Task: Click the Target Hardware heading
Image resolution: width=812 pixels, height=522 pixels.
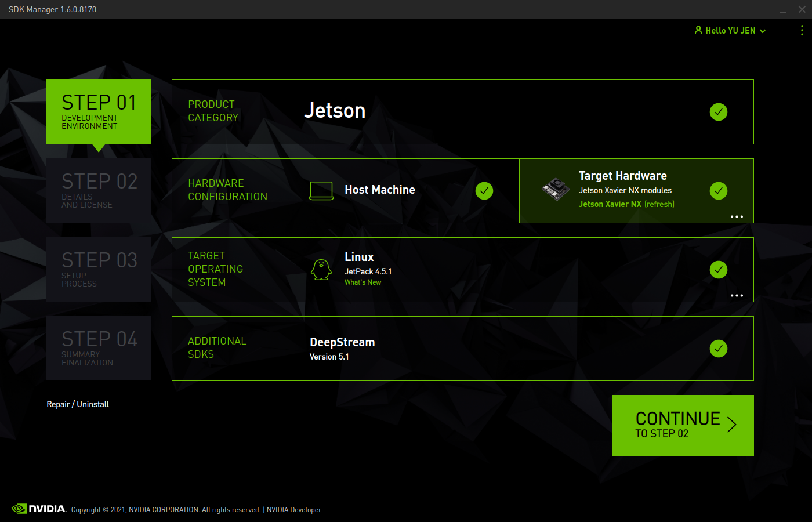Action: click(623, 176)
